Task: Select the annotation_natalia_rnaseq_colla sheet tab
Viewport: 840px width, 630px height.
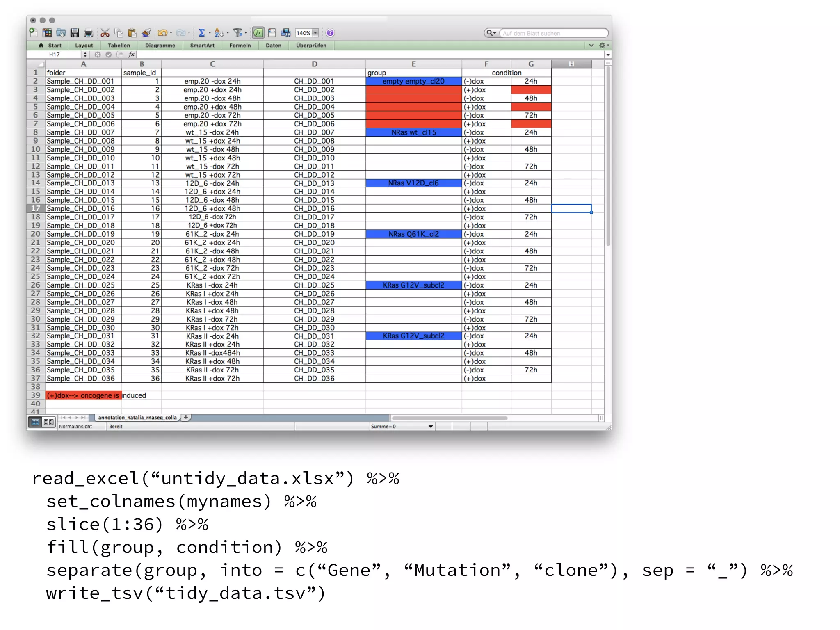Action: pyautogui.click(x=137, y=418)
